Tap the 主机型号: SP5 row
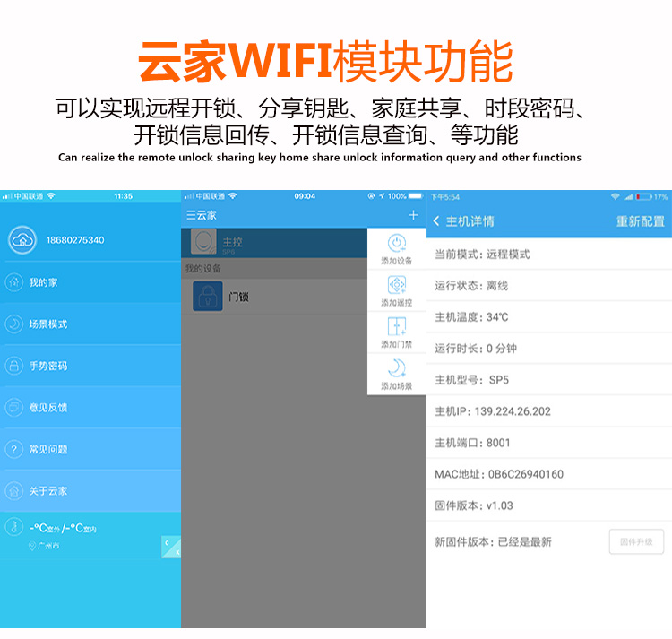 point(549,380)
